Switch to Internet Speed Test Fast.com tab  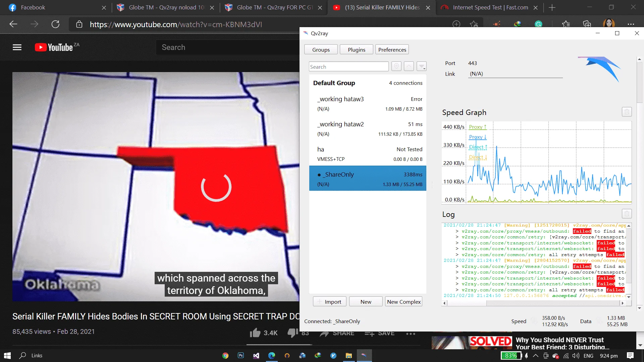point(489,7)
